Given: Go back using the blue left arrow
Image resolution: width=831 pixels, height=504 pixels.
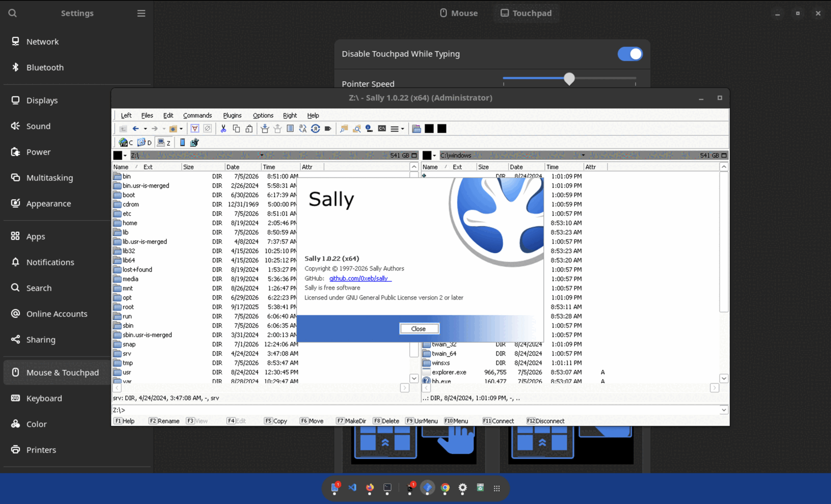Looking at the screenshot, I should tap(136, 129).
